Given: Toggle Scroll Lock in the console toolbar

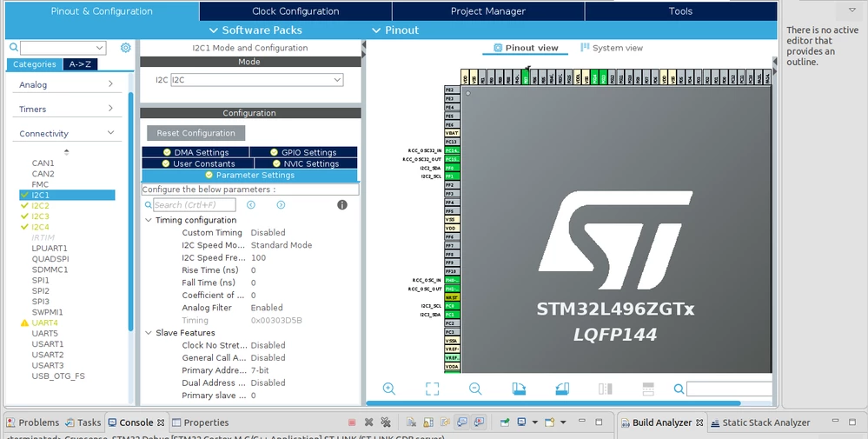Looking at the screenshot, I should 427,422.
